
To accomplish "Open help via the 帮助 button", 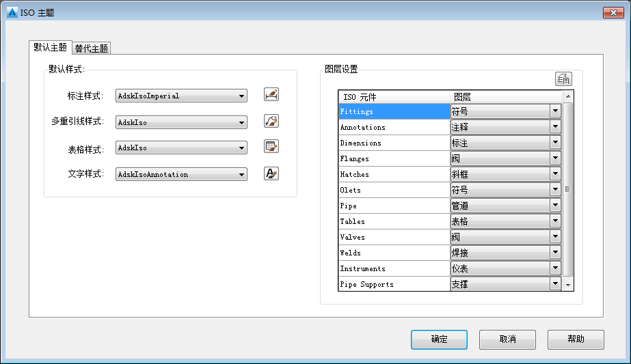I will pos(576,339).
